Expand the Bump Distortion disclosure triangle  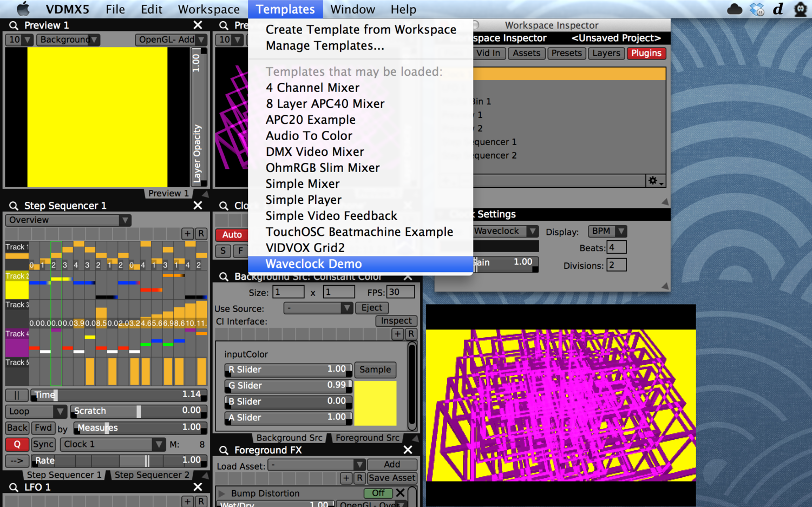tap(221, 493)
